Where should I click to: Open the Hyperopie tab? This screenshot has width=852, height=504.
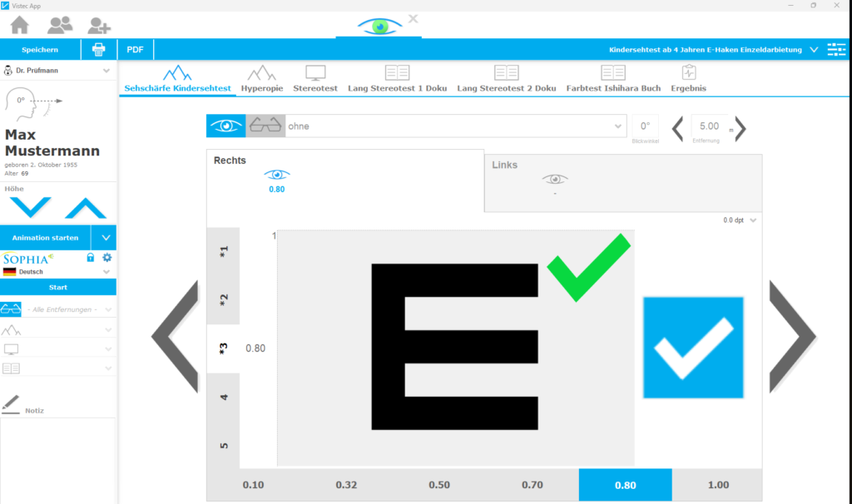pyautogui.click(x=262, y=79)
